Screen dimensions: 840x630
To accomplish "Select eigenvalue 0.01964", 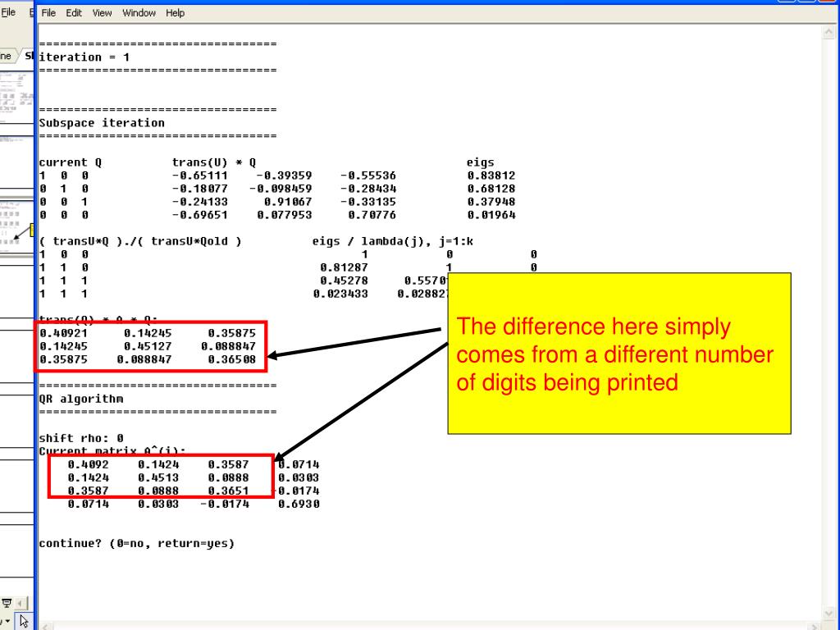I will click(x=491, y=215).
